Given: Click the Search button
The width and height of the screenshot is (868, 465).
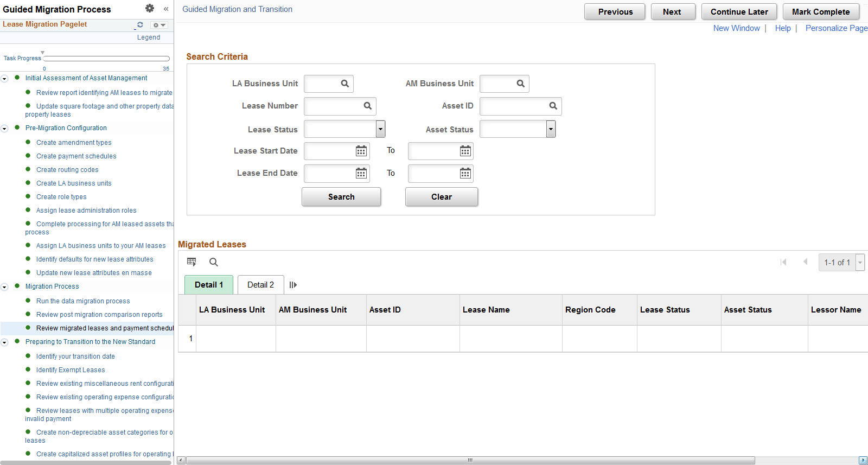Looking at the screenshot, I should click(x=341, y=197).
